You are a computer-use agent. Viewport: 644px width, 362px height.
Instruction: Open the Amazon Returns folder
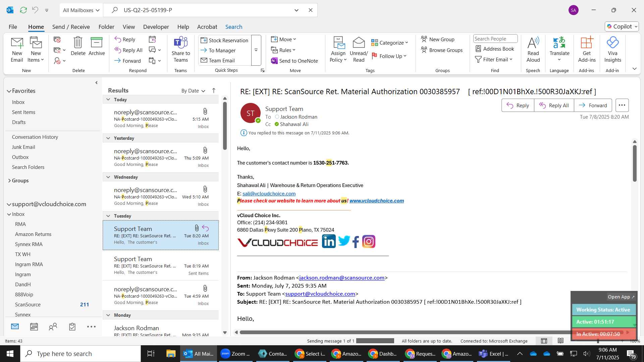pyautogui.click(x=33, y=234)
